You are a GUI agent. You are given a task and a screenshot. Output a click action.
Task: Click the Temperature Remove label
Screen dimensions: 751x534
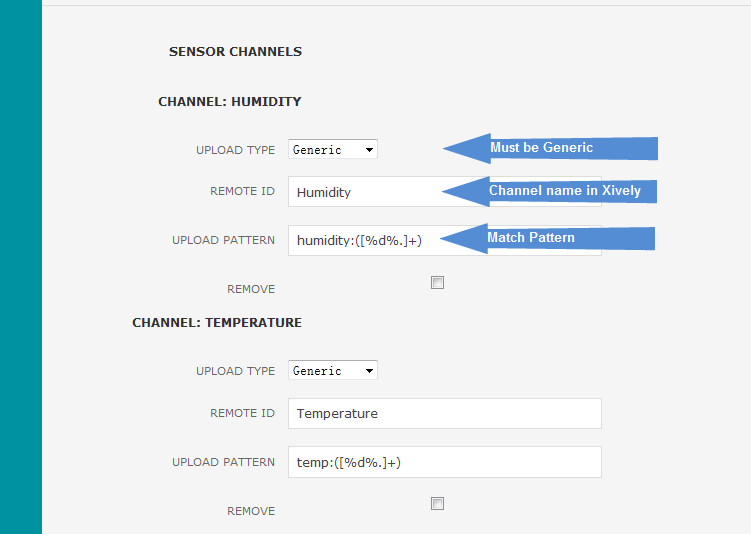pyautogui.click(x=250, y=511)
